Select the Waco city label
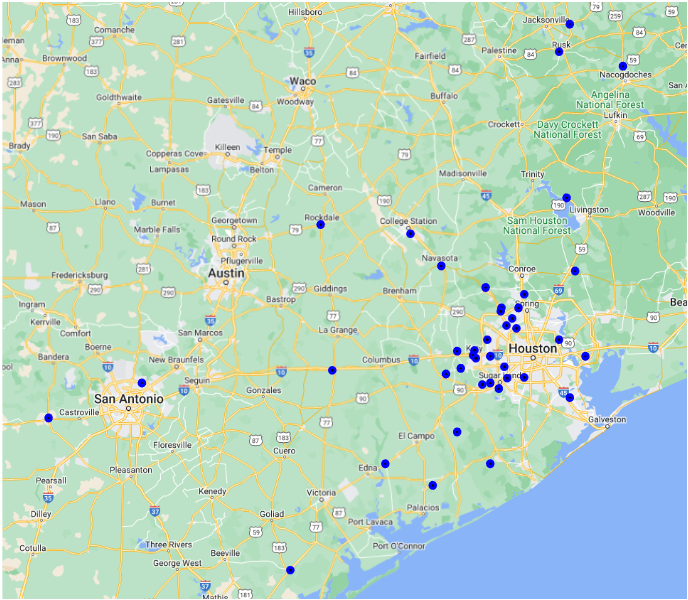The width and height of the screenshot is (688, 600). 303,81
